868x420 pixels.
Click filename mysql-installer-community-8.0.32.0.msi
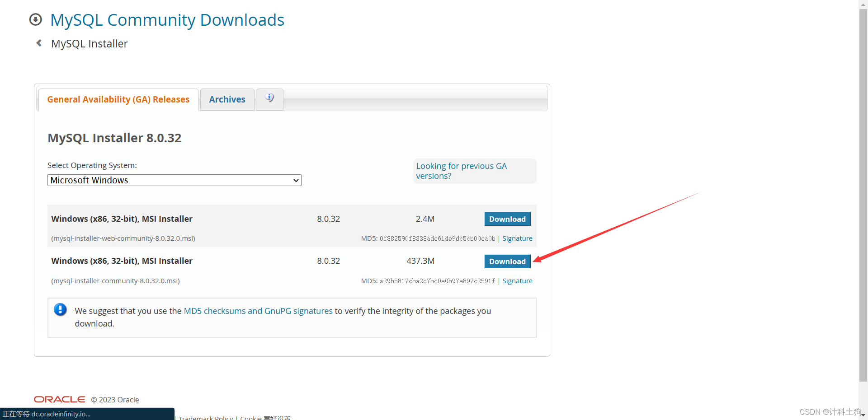[115, 281]
